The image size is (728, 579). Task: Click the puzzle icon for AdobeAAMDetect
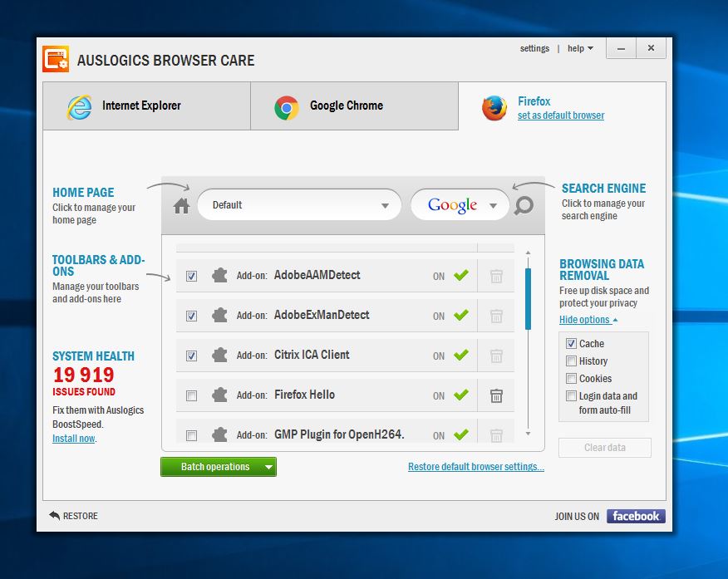pos(219,276)
